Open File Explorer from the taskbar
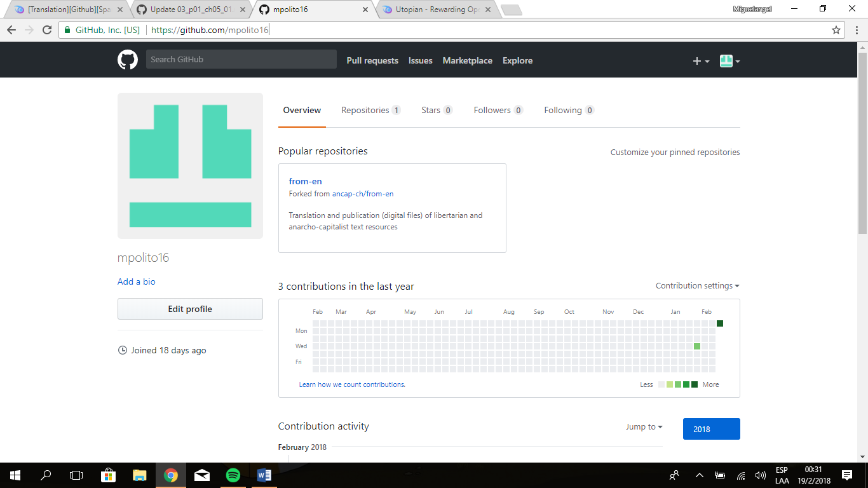The height and width of the screenshot is (488, 868). [139, 475]
